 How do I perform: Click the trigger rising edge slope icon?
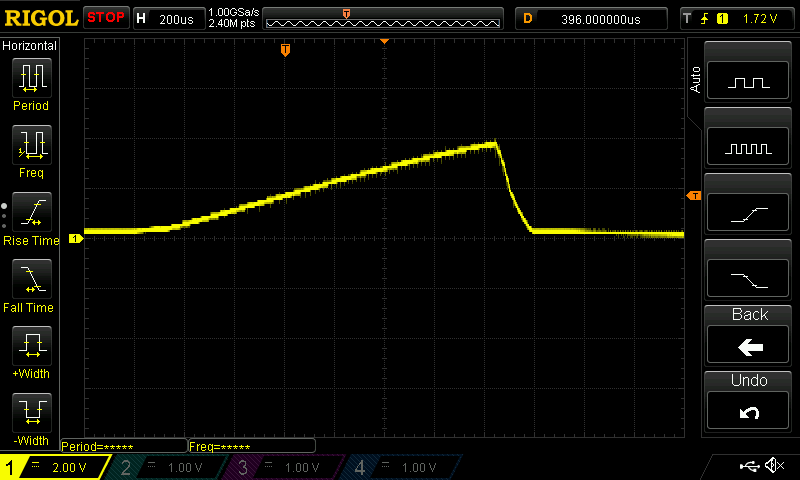point(705,19)
